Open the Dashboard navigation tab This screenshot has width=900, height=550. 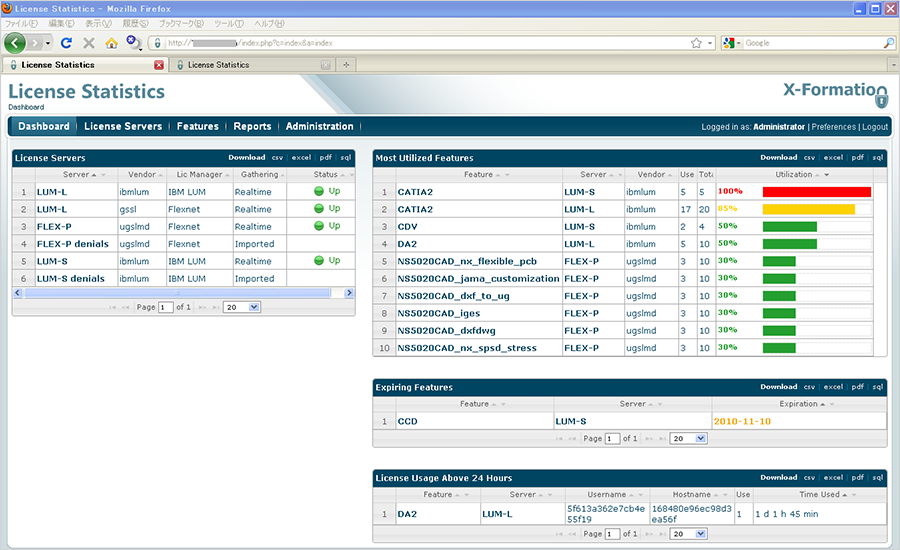pos(44,126)
